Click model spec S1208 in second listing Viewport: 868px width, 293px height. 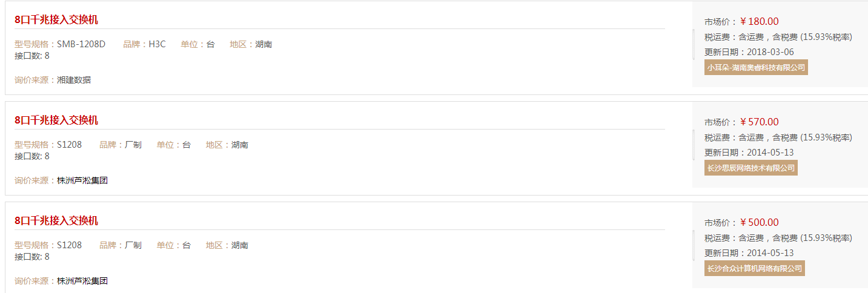tap(69, 145)
